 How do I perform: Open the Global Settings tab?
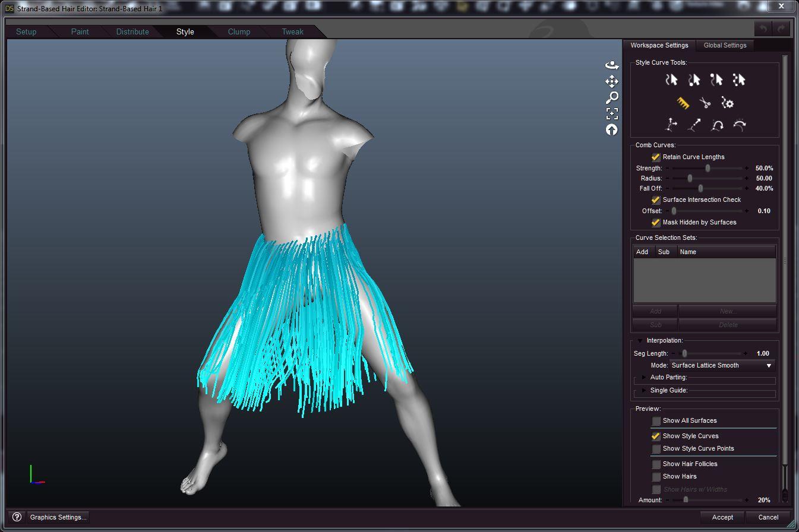pyautogui.click(x=725, y=45)
